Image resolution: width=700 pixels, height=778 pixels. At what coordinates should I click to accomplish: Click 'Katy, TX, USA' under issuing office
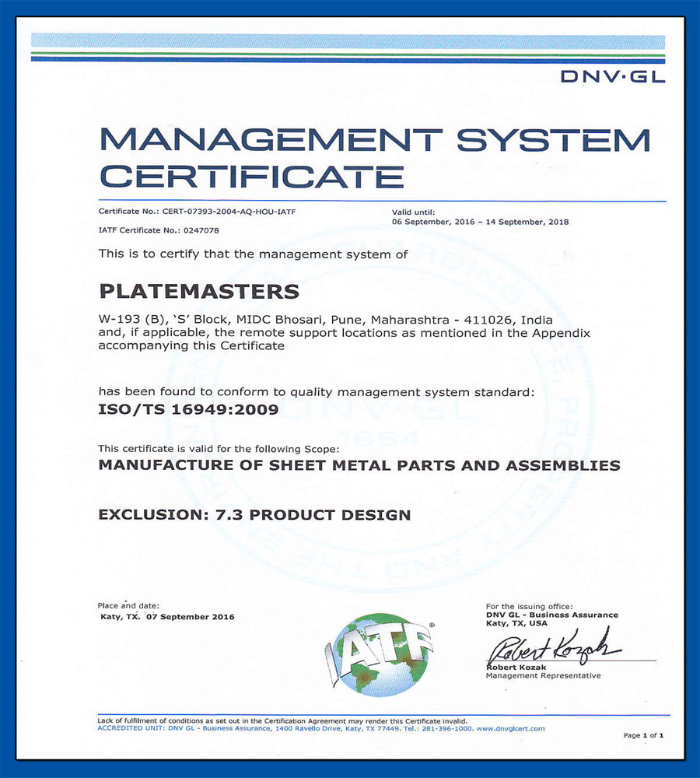click(x=516, y=623)
